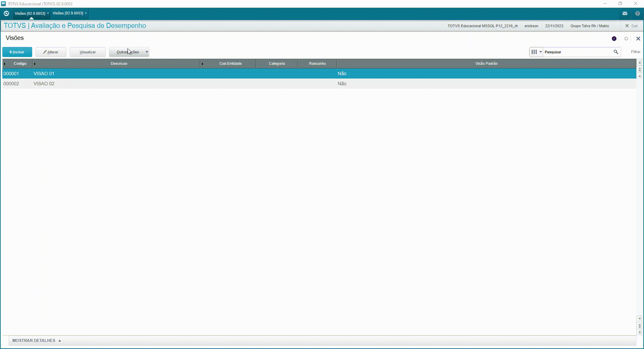The width and height of the screenshot is (644, 349).
Task: Click the date 22/11/2023 in header
Action: point(554,26)
